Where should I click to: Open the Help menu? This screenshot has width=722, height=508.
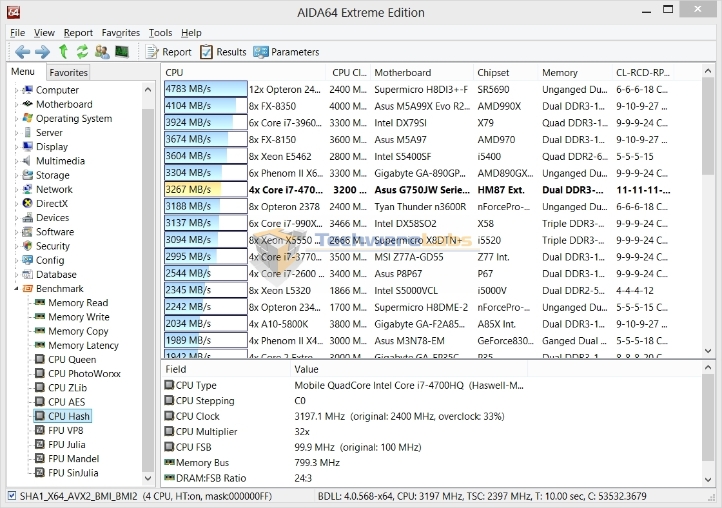tap(191, 33)
